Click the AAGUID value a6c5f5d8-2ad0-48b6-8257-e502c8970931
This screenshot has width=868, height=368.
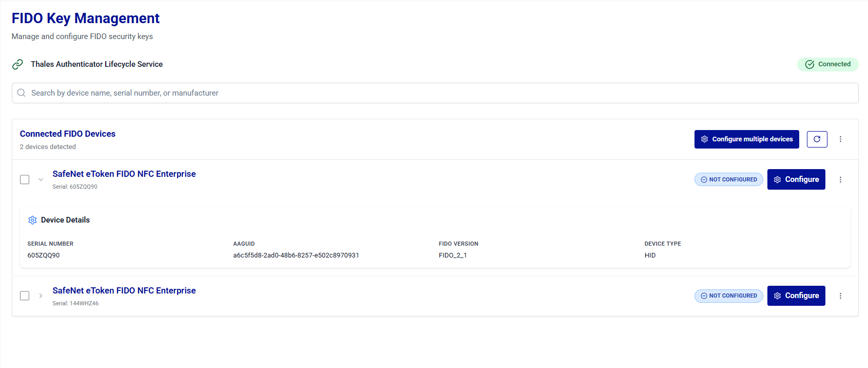click(x=296, y=255)
